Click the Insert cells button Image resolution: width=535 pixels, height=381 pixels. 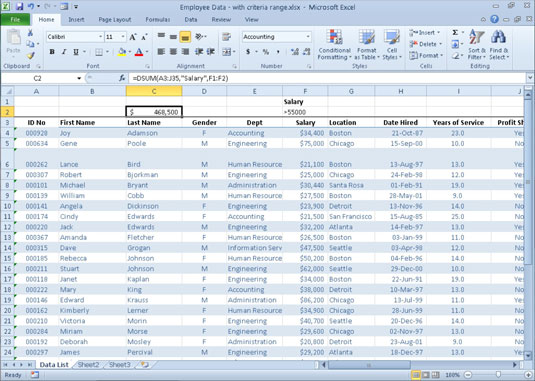(x=425, y=32)
